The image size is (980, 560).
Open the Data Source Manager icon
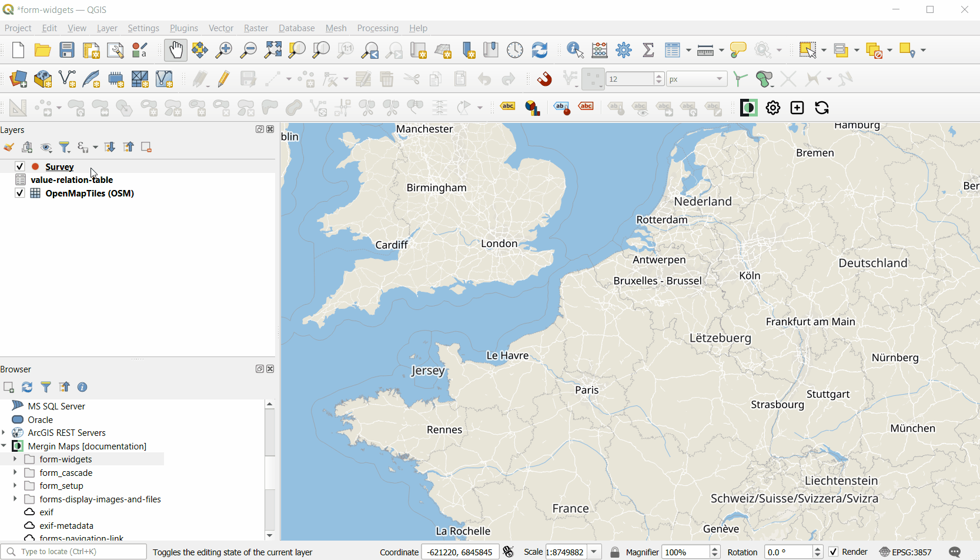pyautogui.click(x=18, y=79)
